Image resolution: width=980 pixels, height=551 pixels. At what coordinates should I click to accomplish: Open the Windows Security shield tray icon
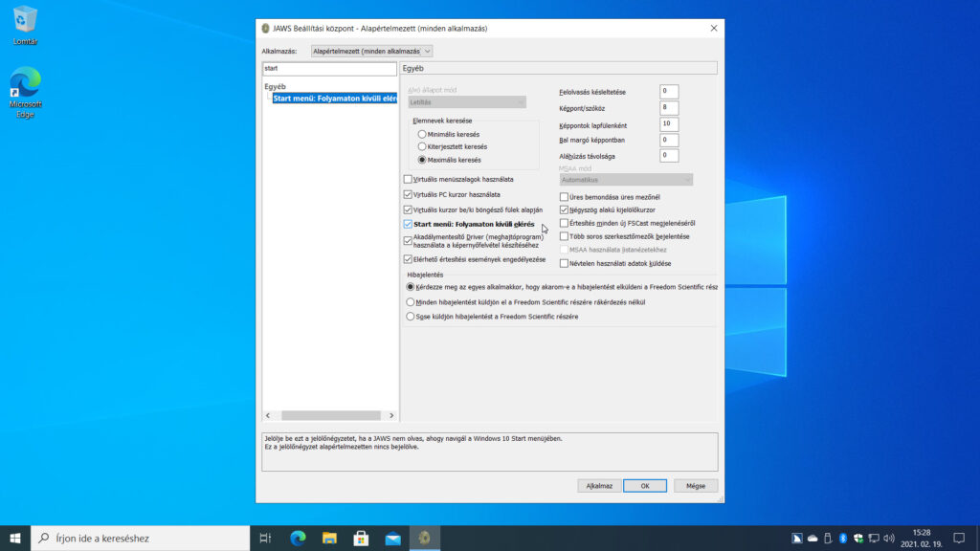[858, 538]
